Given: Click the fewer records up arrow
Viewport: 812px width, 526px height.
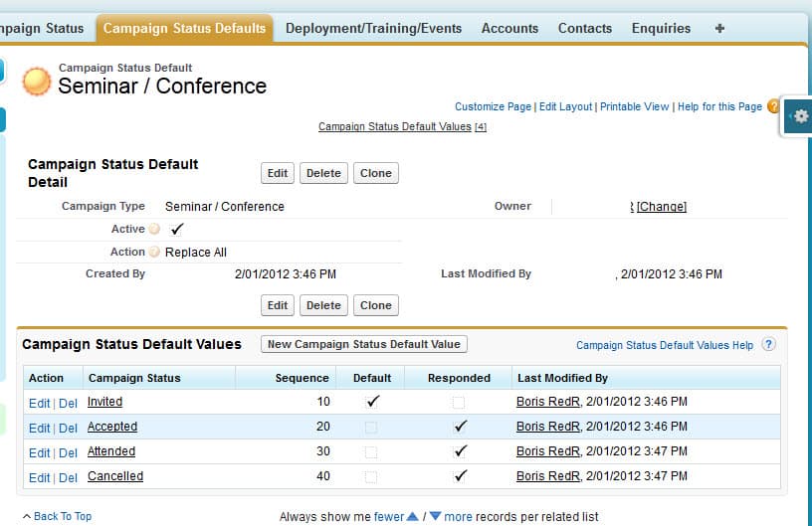Looking at the screenshot, I should pos(413,516).
